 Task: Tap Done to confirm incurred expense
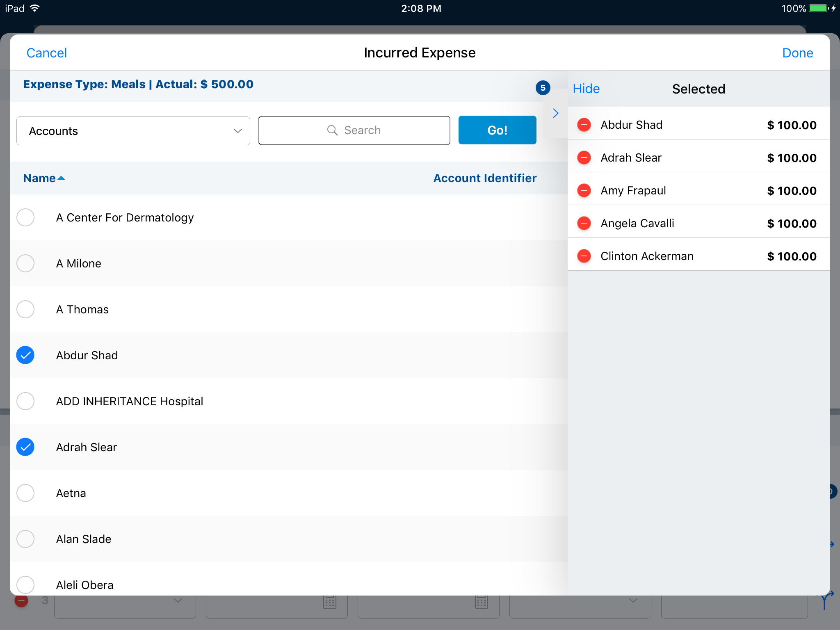(797, 53)
